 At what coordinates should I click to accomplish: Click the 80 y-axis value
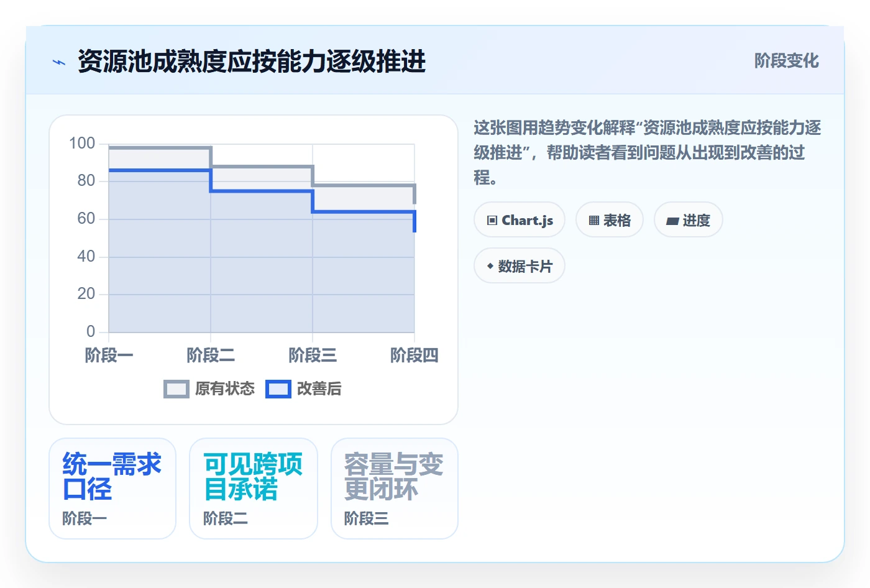(86, 181)
